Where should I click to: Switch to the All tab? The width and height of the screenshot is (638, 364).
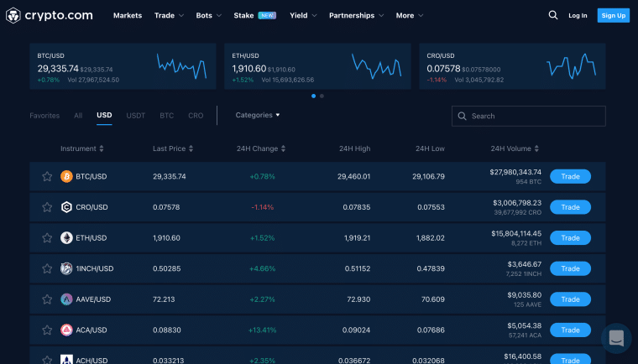pyautogui.click(x=78, y=116)
